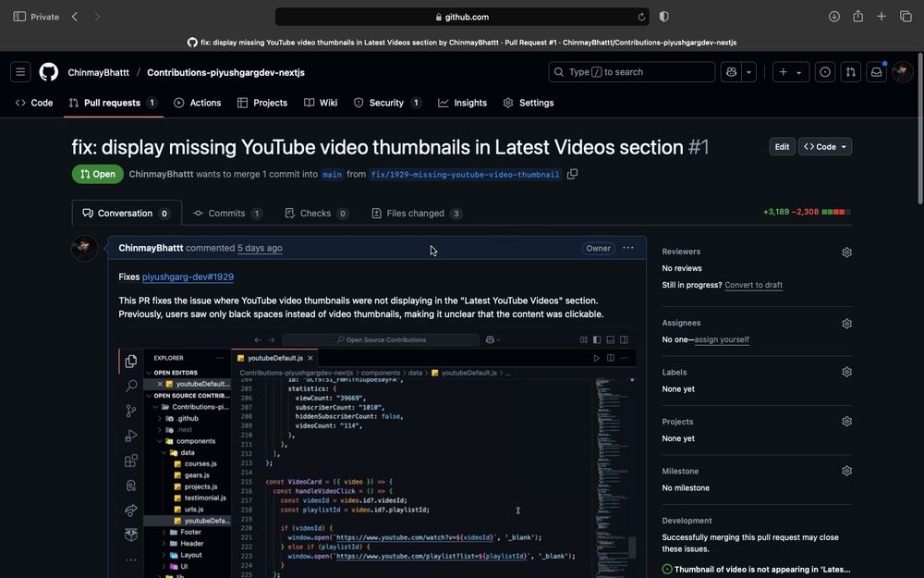The width and height of the screenshot is (924, 578).
Task: Select the Commits tab
Action: coord(227,213)
